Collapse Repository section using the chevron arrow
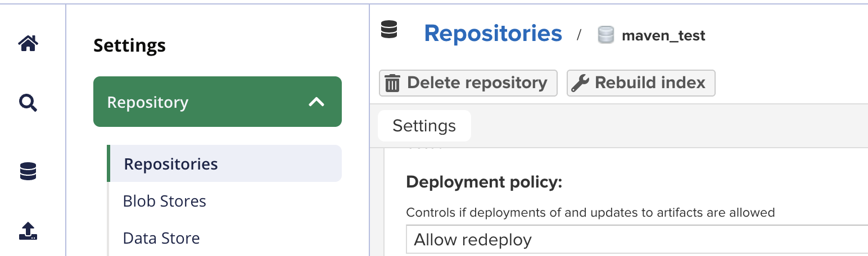868x256 pixels. pos(317,102)
